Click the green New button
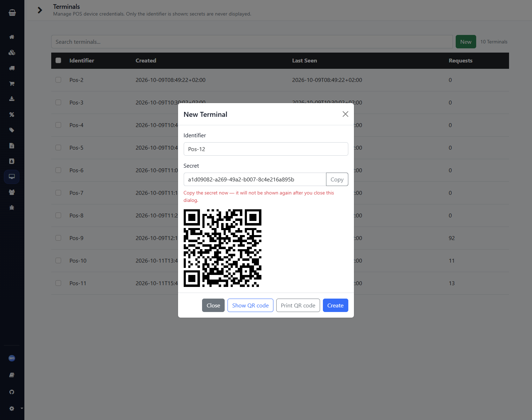The image size is (532, 420). pyautogui.click(x=466, y=42)
